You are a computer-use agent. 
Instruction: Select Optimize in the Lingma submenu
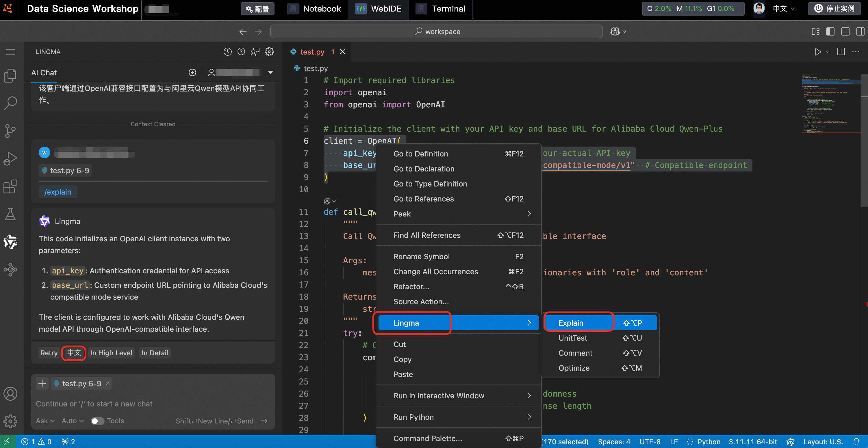[574, 368]
